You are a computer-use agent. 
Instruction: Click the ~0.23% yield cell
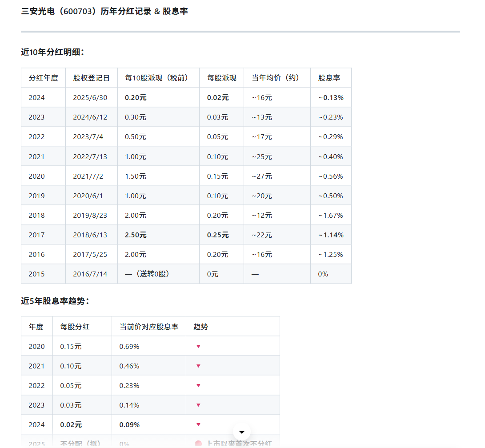click(x=331, y=117)
